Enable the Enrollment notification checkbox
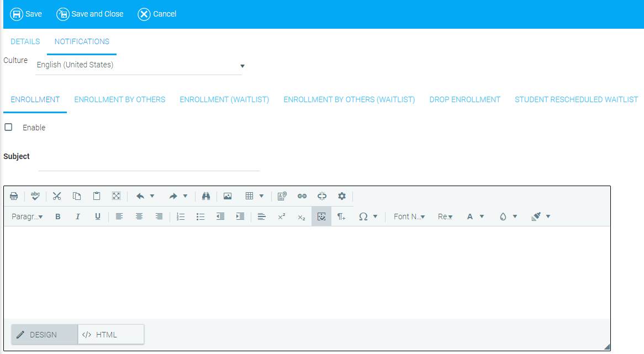 click(8, 127)
